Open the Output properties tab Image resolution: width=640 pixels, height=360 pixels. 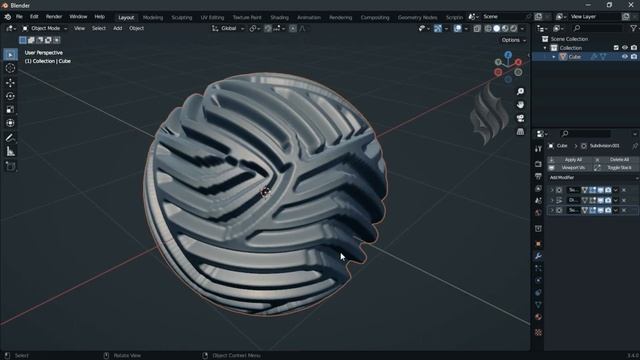click(x=538, y=176)
